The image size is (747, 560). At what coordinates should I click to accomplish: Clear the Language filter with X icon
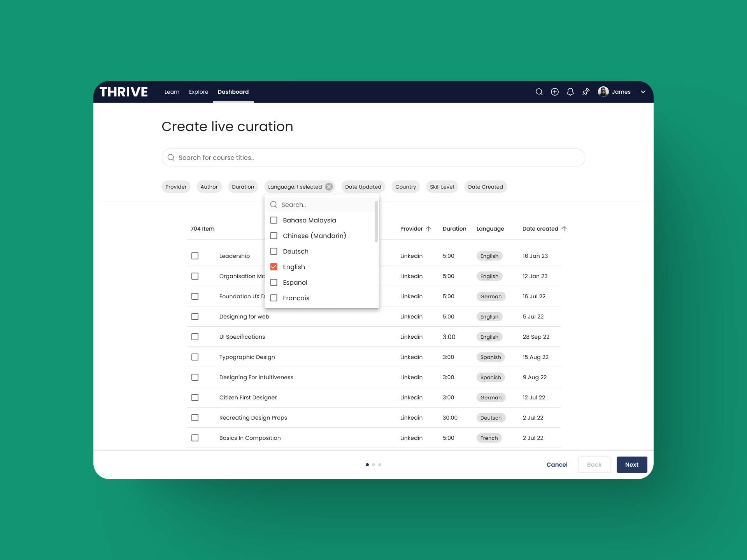[x=329, y=187]
